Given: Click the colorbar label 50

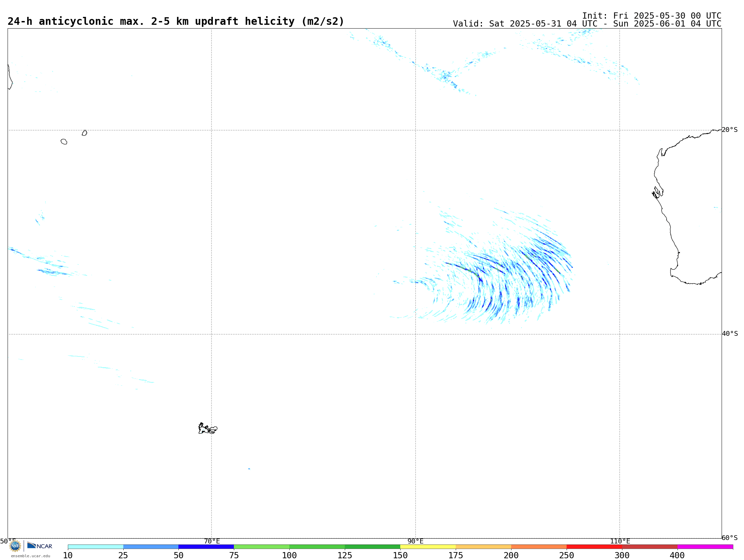Looking at the screenshot, I should (x=178, y=556).
